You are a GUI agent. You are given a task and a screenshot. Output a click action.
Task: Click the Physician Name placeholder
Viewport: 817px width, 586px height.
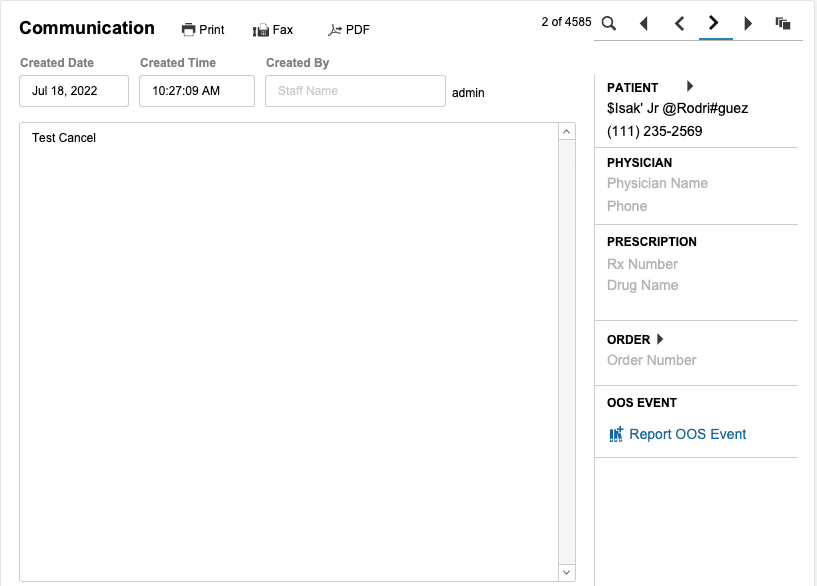(657, 183)
